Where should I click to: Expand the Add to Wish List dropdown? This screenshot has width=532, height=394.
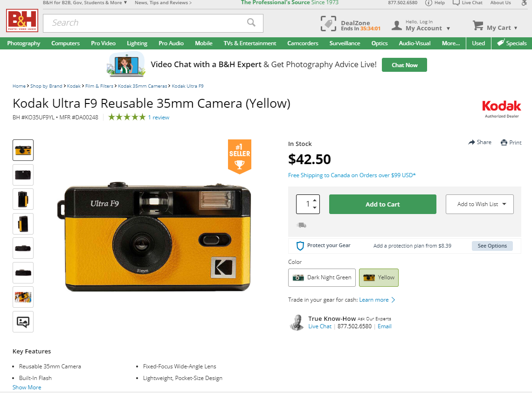pos(504,204)
